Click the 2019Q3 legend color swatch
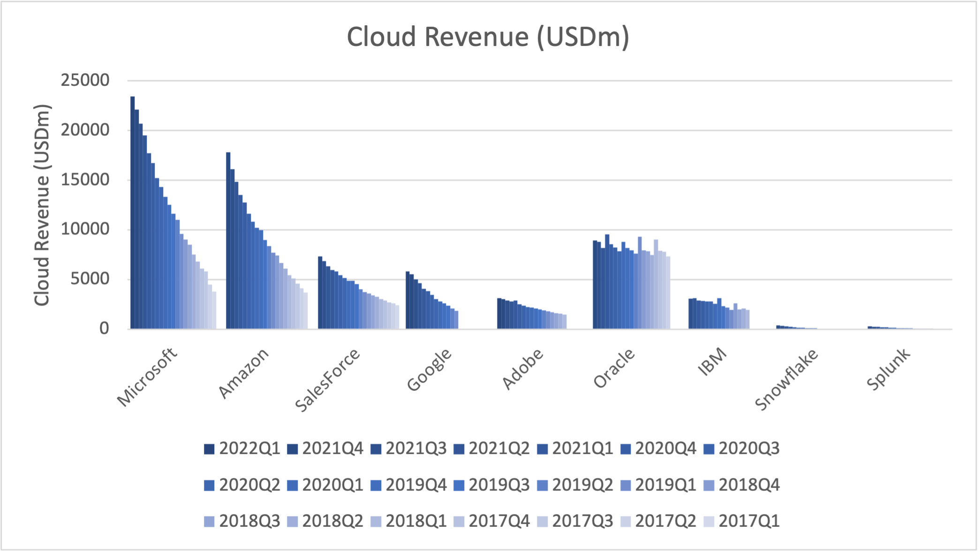Viewport: 980px width, 554px height. [x=459, y=485]
